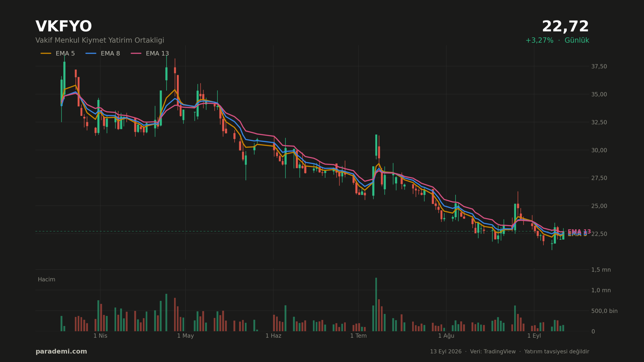
Task: Click the 1 Eyl date axis label
Action: coord(534,336)
